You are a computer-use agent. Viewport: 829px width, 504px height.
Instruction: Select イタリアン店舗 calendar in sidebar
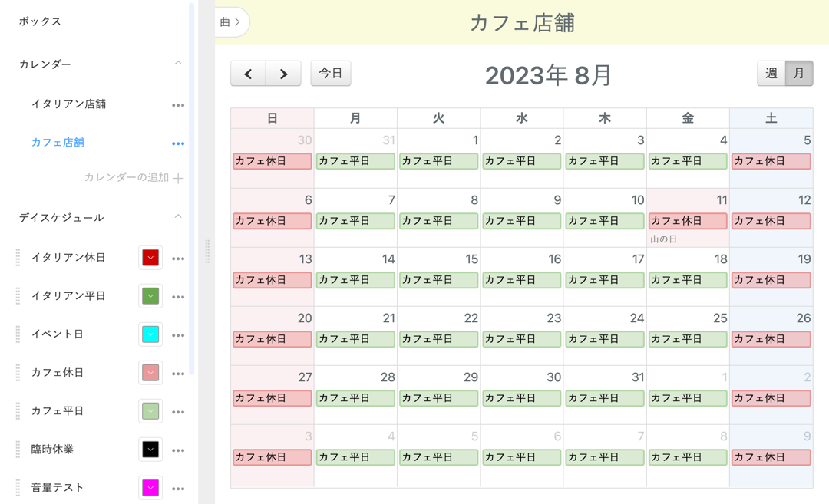(68, 104)
